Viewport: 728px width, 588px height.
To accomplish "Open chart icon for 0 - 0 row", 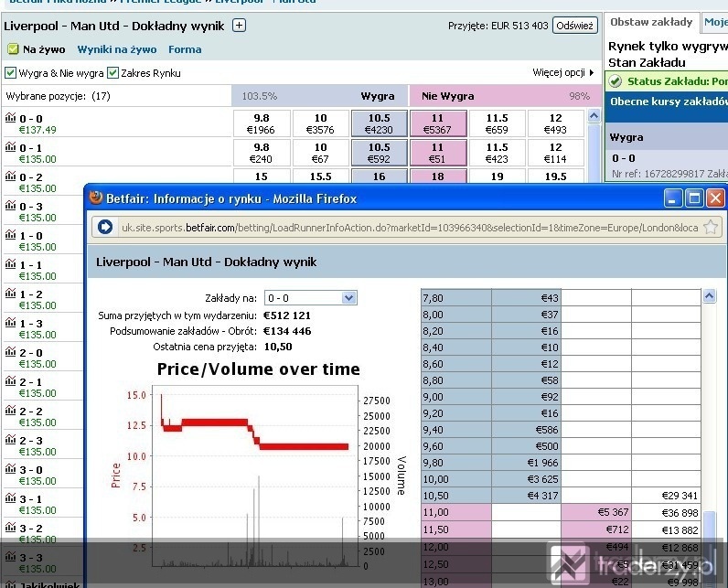I will coord(10,118).
